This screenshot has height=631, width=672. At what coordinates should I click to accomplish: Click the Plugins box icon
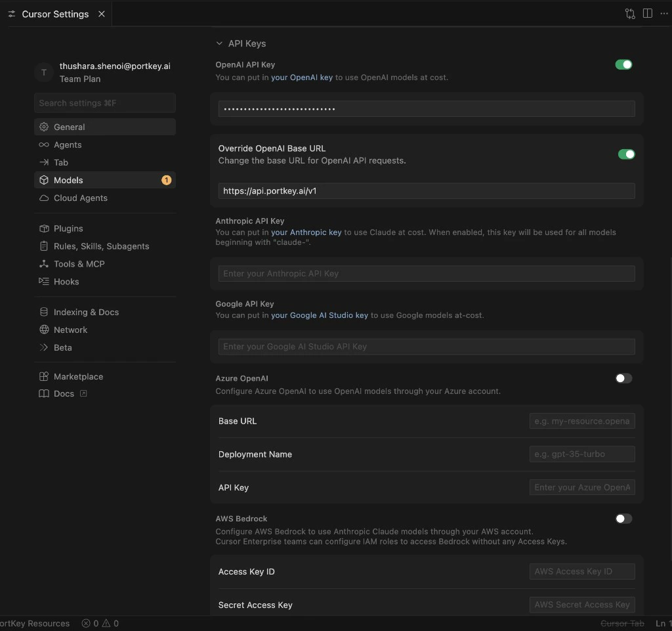tap(44, 228)
